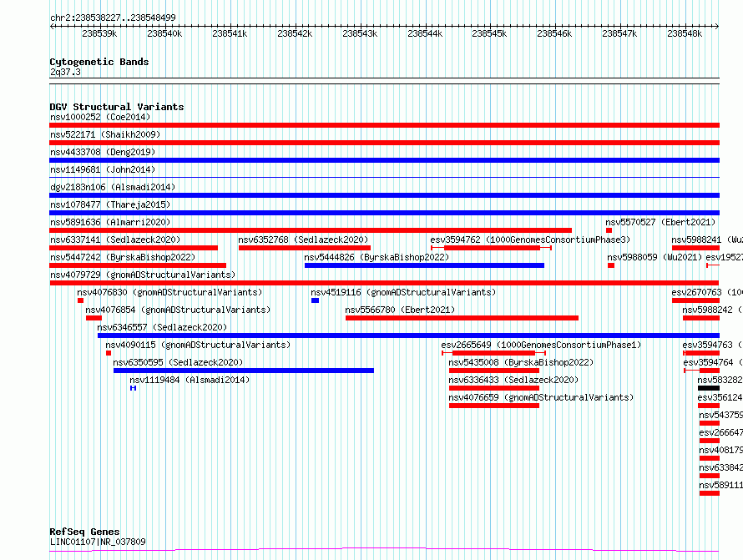Open the nsv1149681 (John2014) variant label
This screenshot has width=743, height=560.
click(103, 169)
